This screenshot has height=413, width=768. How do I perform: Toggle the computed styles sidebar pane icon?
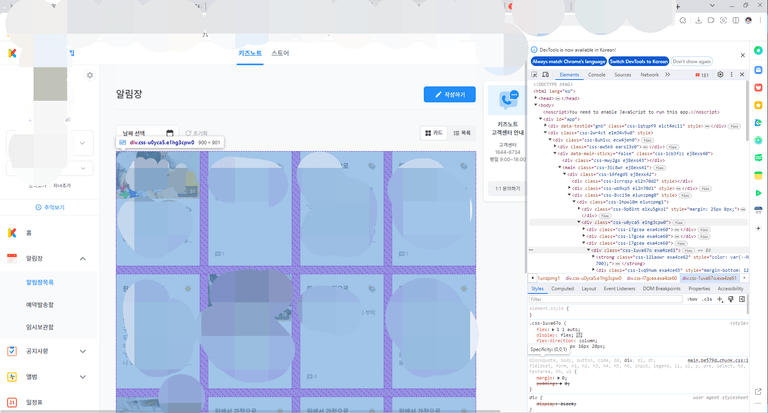pyautogui.click(x=742, y=299)
